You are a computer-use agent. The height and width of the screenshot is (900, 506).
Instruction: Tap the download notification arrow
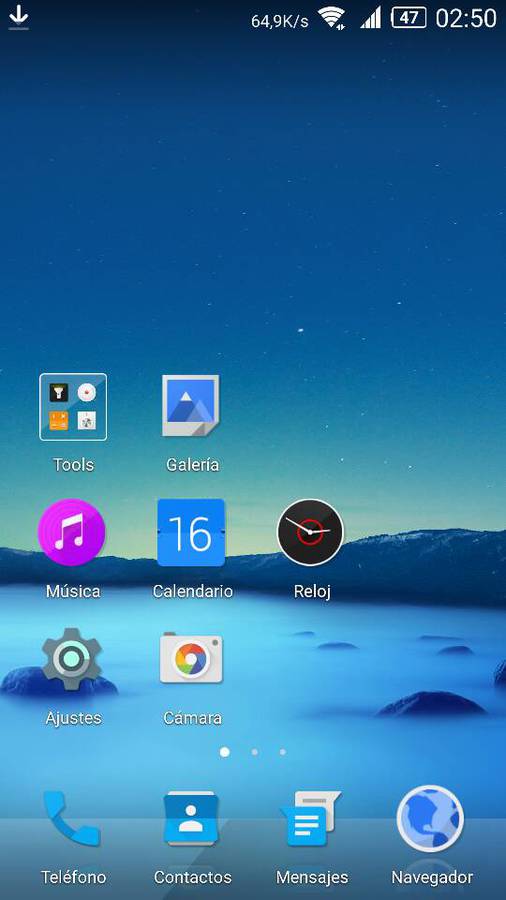(x=18, y=17)
